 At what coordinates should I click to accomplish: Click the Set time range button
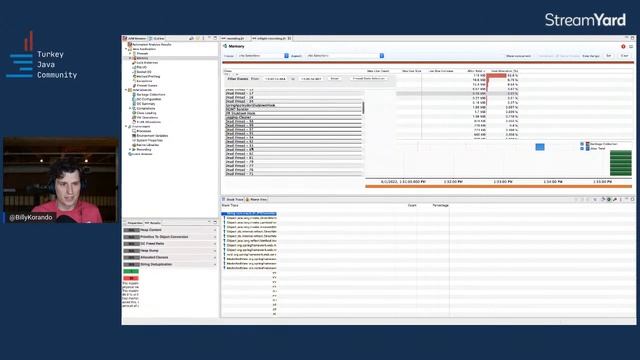coord(609,56)
